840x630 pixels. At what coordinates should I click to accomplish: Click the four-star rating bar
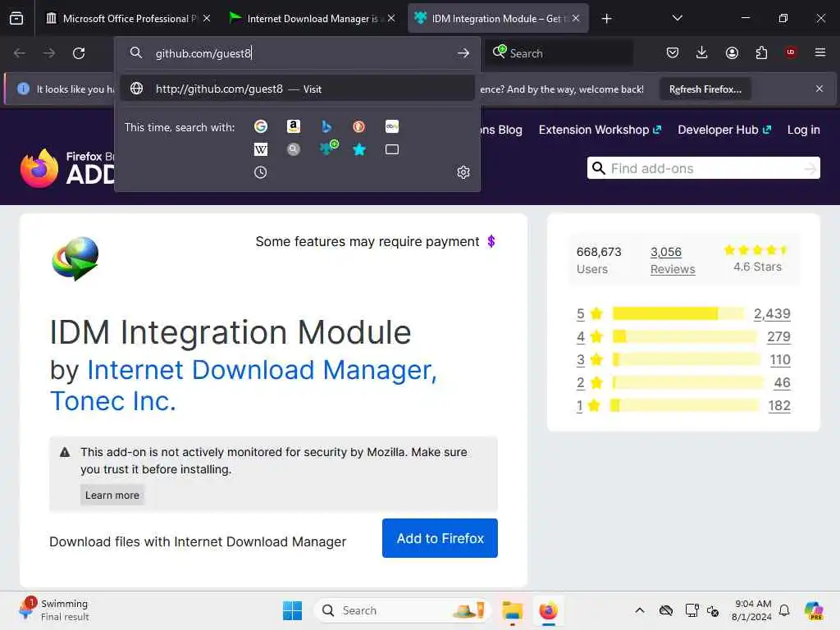(685, 336)
